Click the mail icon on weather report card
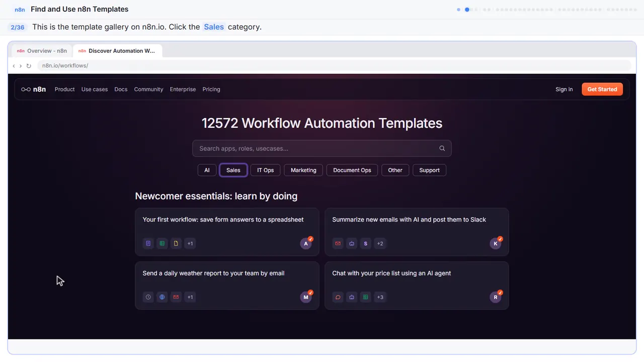 pyautogui.click(x=176, y=297)
